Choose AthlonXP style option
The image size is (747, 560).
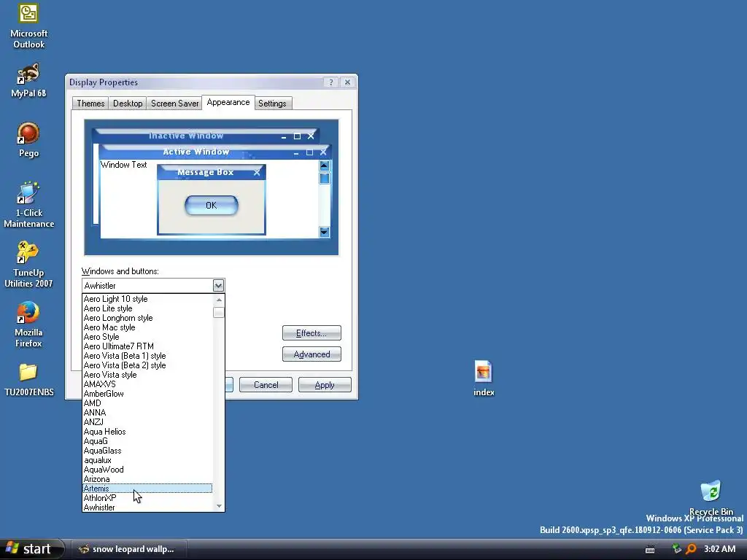[147, 498]
